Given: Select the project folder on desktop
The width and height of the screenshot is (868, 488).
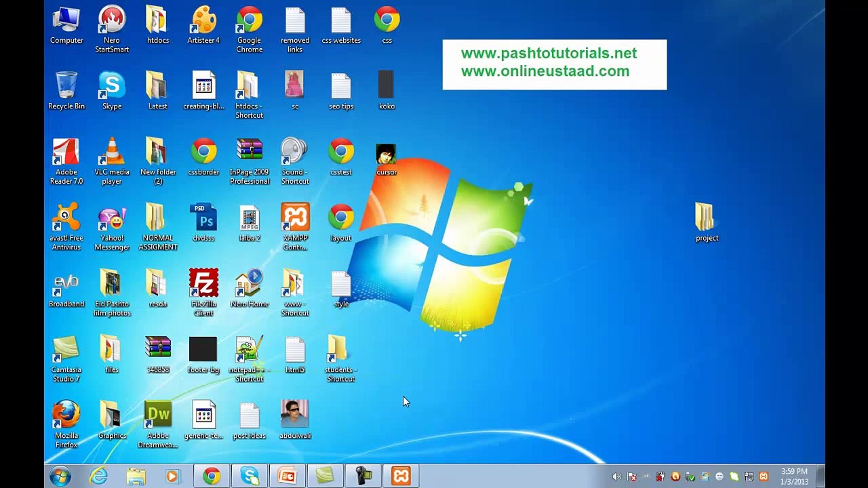Looking at the screenshot, I should click(707, 222).
